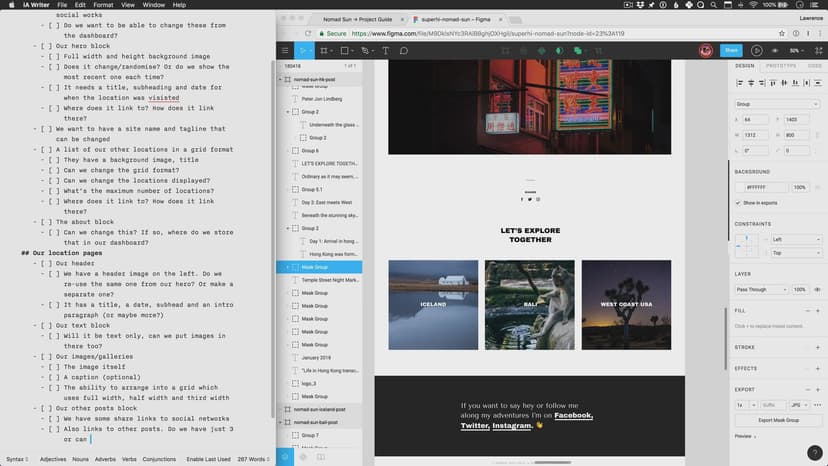Add a new stroke with plus icon
Viewport: 828px width, 466px height.
(818, 347)
